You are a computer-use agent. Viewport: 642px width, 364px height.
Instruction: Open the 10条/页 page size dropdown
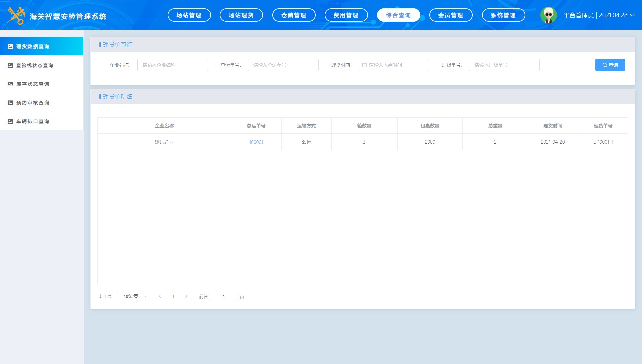(x=134, y=296)
